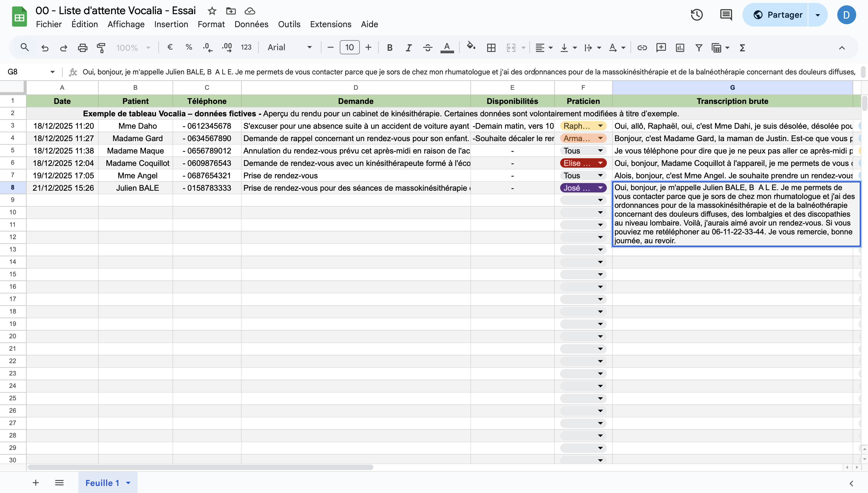Open the Google Sheets home icon
This screenshot has width=868, height=493.
coord(19,16)
